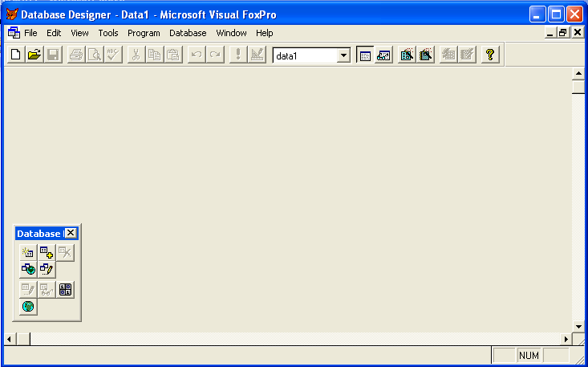
Task: Open the Window menu
Action: tap(231, 33)
